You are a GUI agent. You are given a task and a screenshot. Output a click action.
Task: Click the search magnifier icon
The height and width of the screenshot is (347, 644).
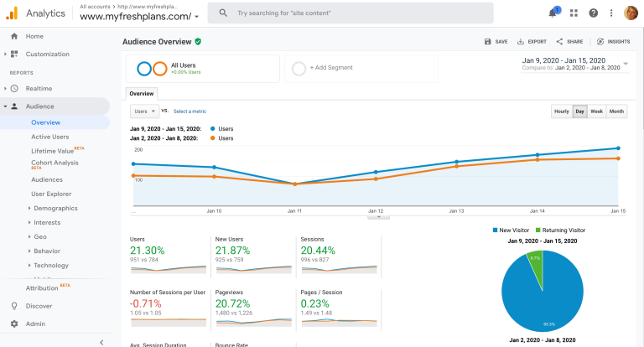coord(223,13)
